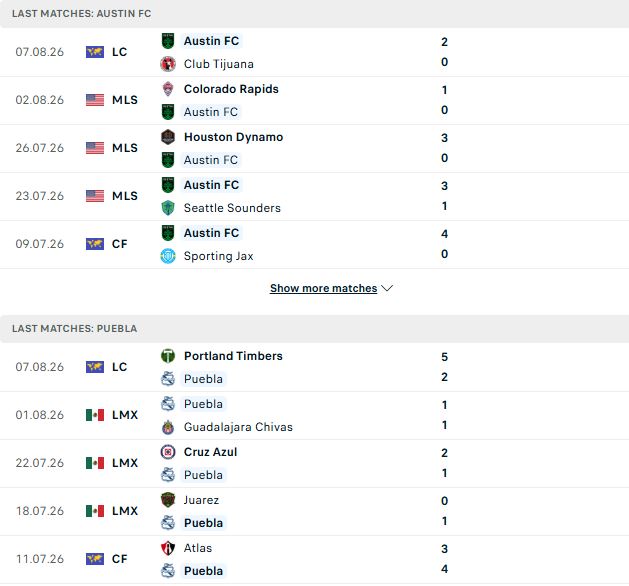Viewport: 629px width, 586px height.
Task: Click Austin FC crest in Sporting Jax match
Action: point(168,233)
